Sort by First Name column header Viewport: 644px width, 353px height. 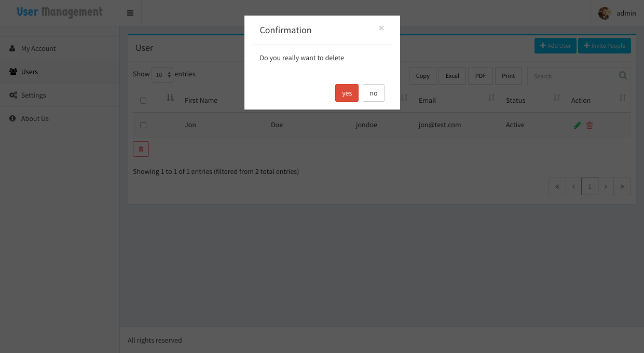click(201, 100)
